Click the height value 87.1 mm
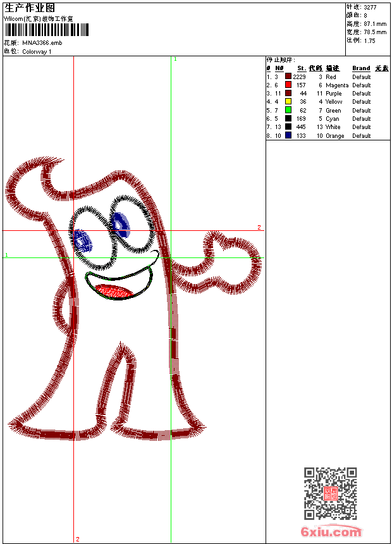 click(375, 24)
